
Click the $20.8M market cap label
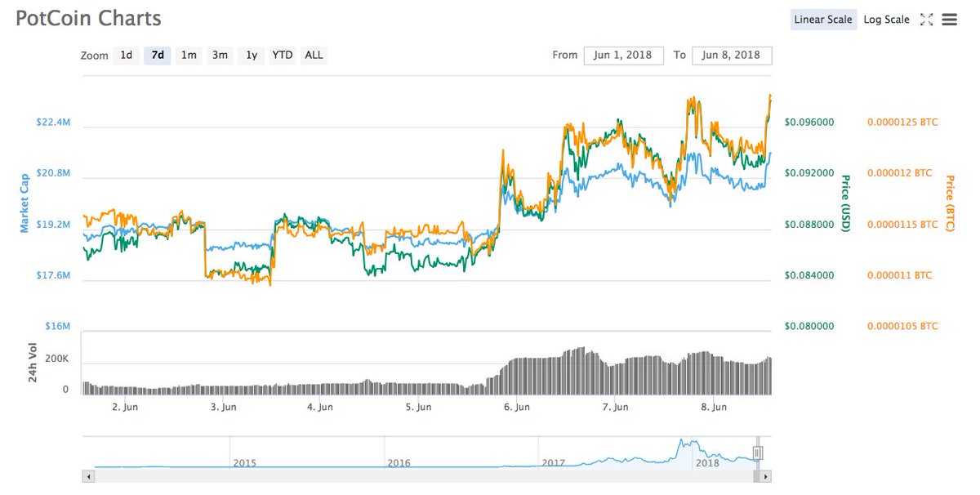53,173
